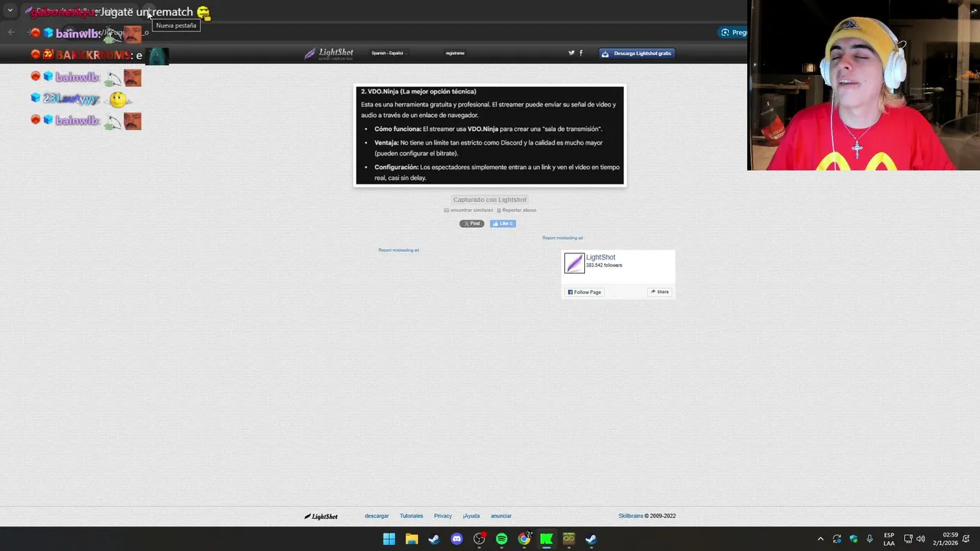Image resolution: width=980 pixels, height=551 pixels.
Task: Open the green Kick taskbar icon
Action: pyautogui.click(x=547, y=539)
